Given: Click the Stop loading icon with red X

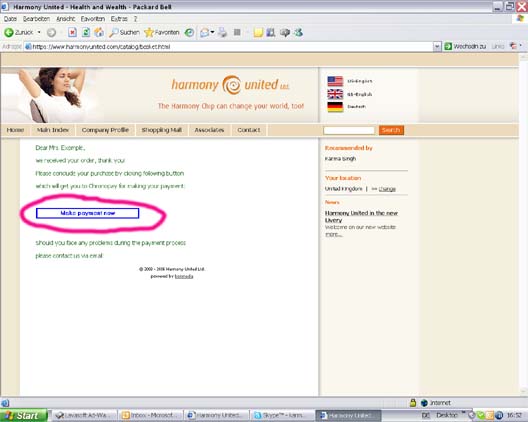Looking at the screenshot, I should [x=72, y=32].
